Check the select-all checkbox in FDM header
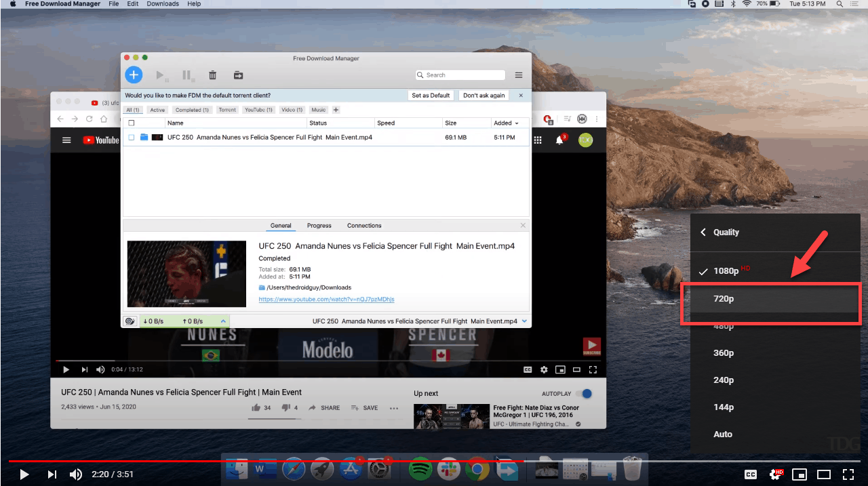The image size is (868, 486). pos(132,123)
